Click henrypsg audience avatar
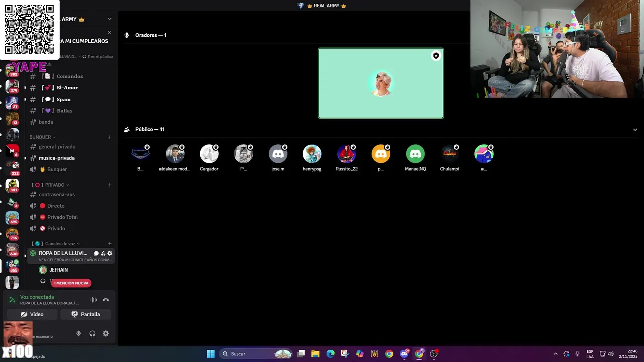 (312, 154)
